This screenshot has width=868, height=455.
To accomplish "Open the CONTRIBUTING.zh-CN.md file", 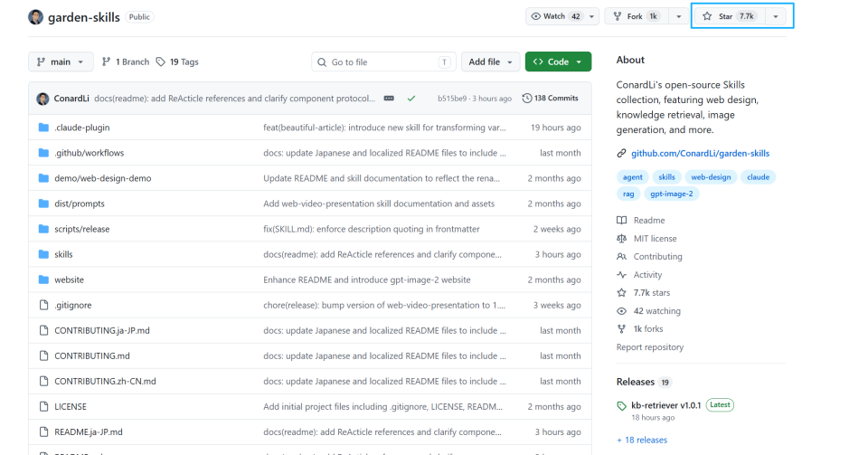I will (105, 382).
